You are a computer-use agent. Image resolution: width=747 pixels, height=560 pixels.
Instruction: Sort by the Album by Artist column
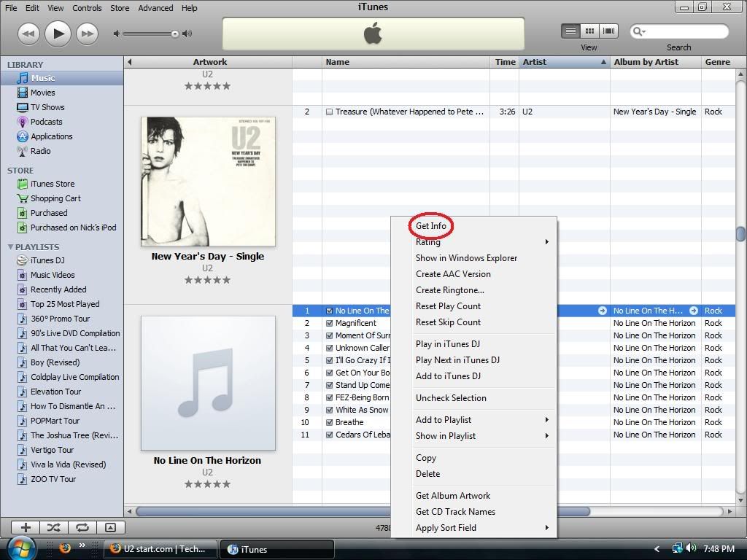coord(656,62)
